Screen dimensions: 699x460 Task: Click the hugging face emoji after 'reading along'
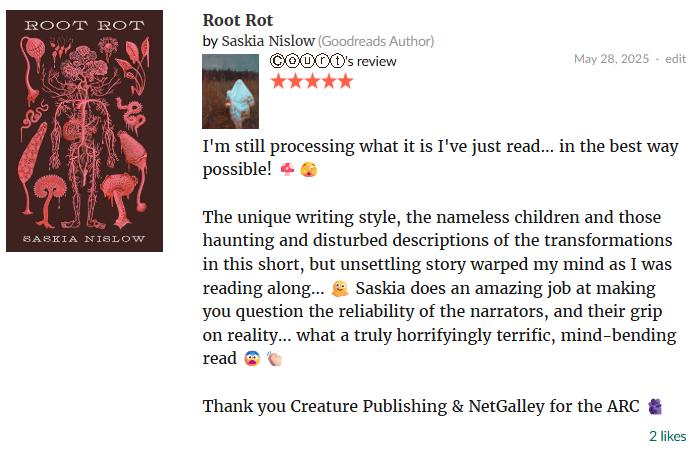[340, 289]
